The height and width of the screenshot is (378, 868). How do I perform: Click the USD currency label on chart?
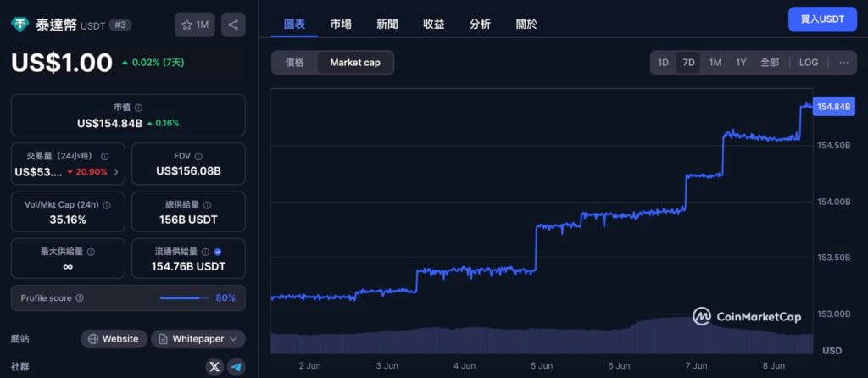(832, 351)
